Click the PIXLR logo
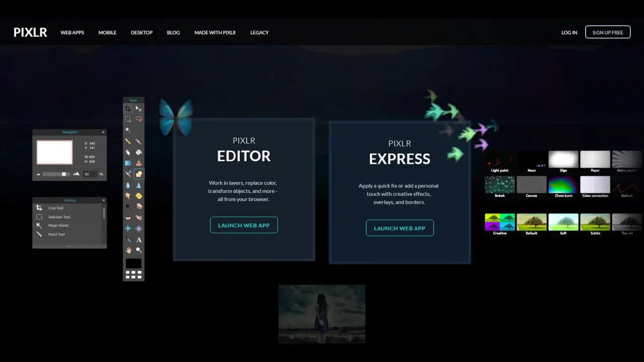The image size is (644, 362). 30,32
